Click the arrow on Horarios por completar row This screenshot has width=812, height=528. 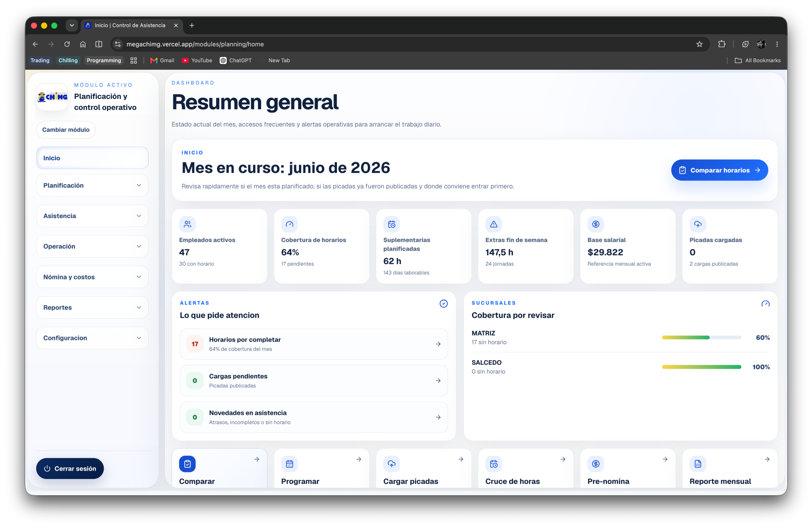438,344
